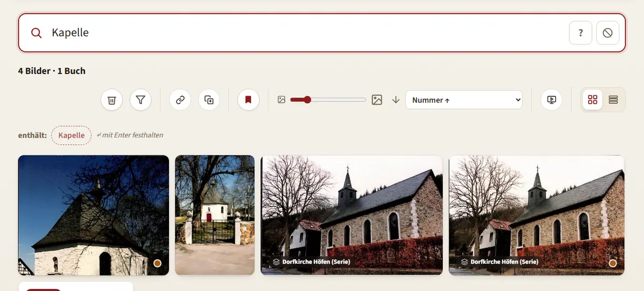The height and width of the screenshot is (291, 644).
Task: Click the add-to-collection duplicate button
Action: pos(209,100)
